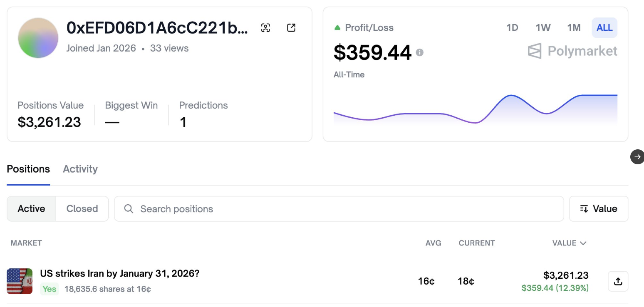
Task: Click the magnifier icon in search bar
Action: 129,209
